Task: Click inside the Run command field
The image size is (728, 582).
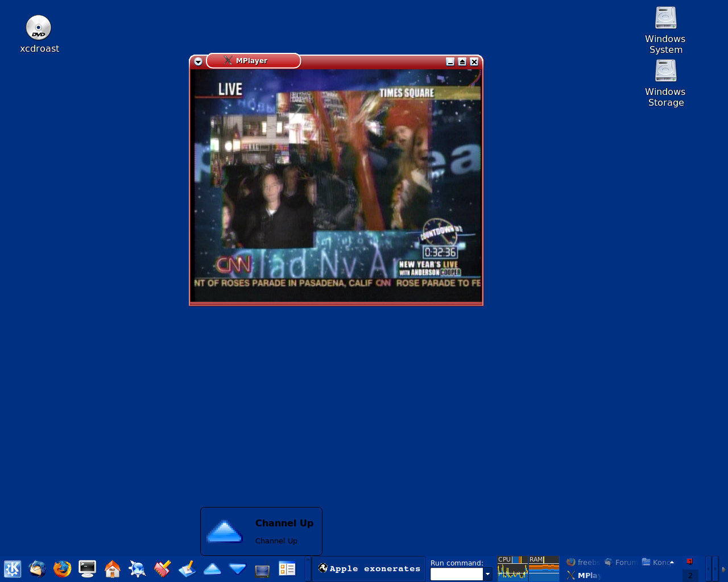Action: pos(456,574)
